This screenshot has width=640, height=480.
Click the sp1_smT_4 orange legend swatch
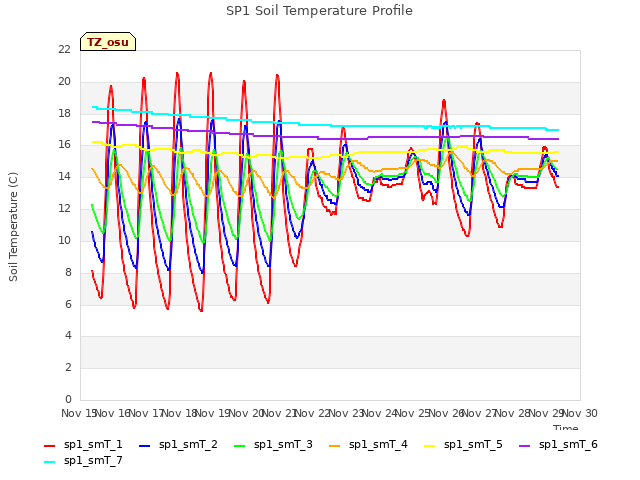[x=334, y=446]
